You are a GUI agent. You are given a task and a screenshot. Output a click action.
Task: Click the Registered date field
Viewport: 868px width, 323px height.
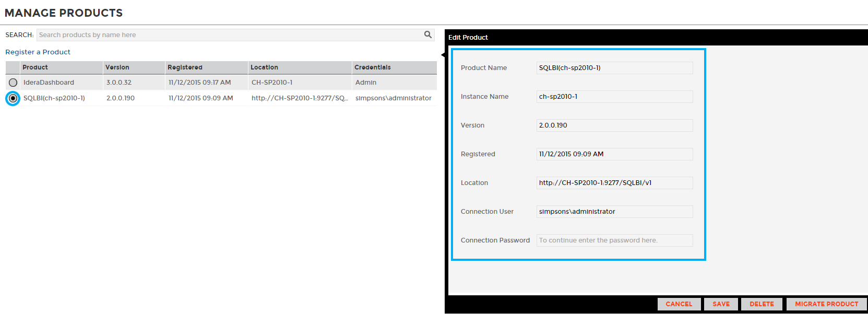(614, 154)
